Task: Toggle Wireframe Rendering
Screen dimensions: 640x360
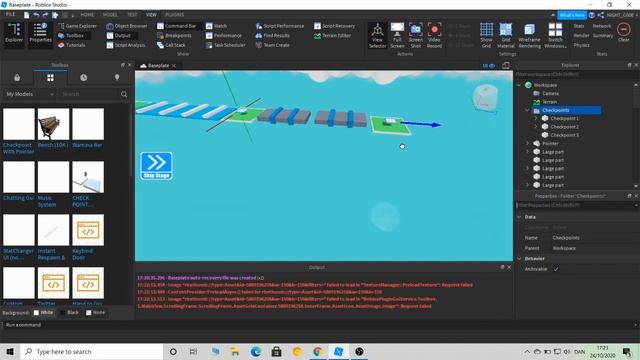Action: [529, 36]
